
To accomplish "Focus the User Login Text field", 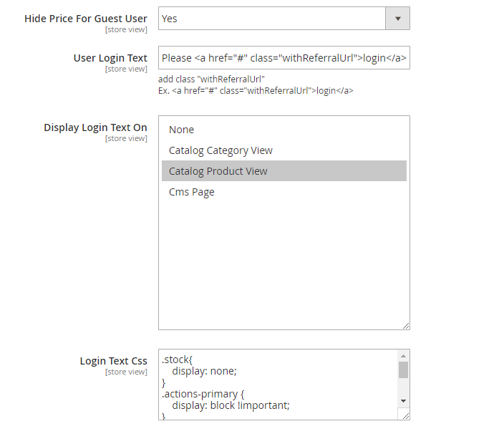I will tap(283, 58).
